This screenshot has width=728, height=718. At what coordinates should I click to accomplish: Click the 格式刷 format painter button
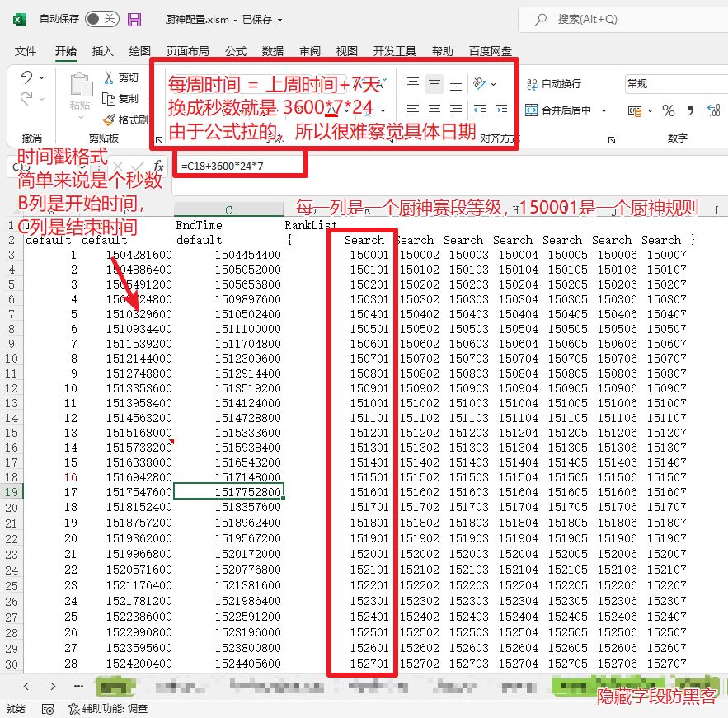[125, 120]
